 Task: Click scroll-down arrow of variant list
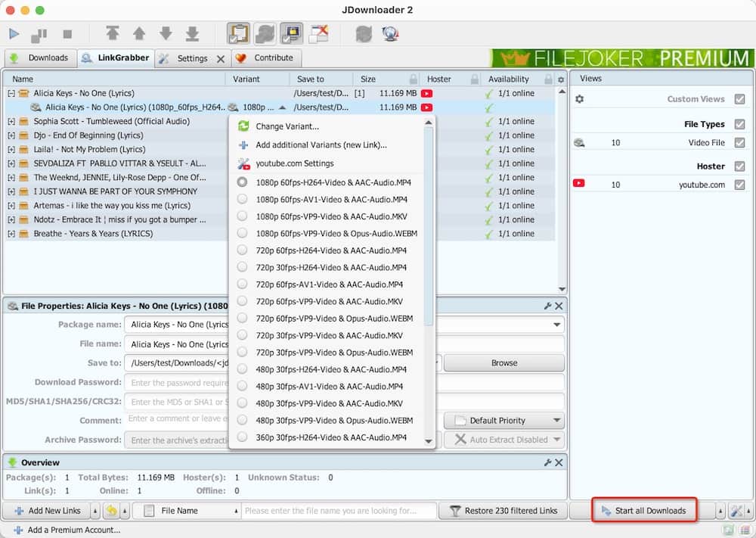pos(429,441)
